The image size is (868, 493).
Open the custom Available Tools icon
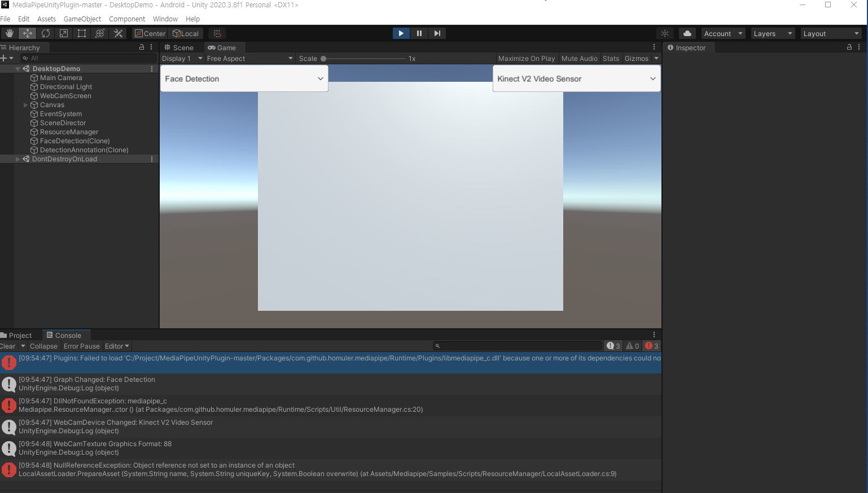[x=118, y=33]
